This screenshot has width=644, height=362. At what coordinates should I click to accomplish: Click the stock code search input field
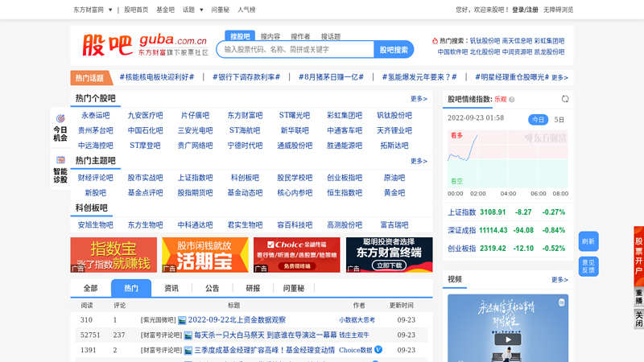(x=295, y=49)
